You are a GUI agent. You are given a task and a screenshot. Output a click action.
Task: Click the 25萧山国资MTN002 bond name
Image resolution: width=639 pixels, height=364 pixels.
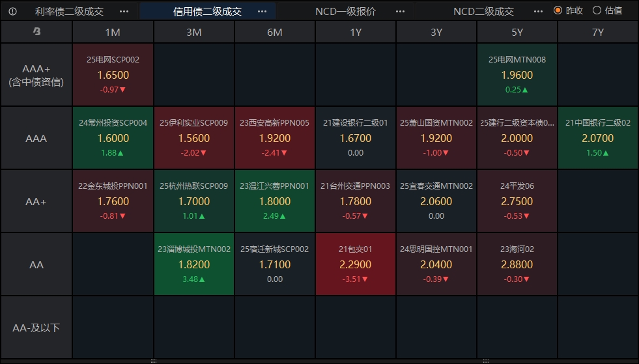tap(436, 122)
